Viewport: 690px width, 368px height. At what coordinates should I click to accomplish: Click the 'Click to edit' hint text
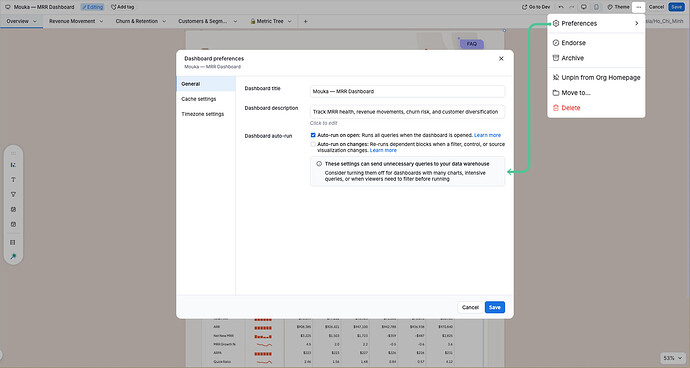[x=323, y=123]
